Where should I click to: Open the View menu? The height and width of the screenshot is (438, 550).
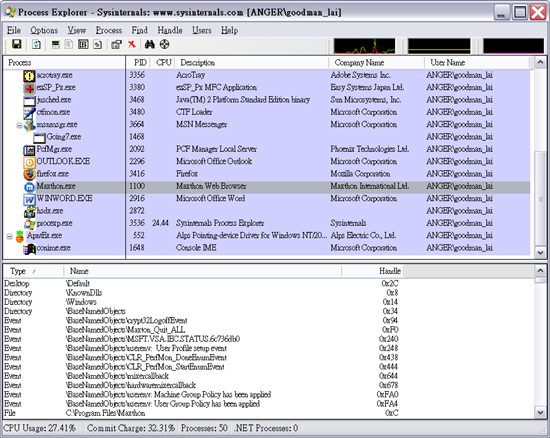click(77, 31)
